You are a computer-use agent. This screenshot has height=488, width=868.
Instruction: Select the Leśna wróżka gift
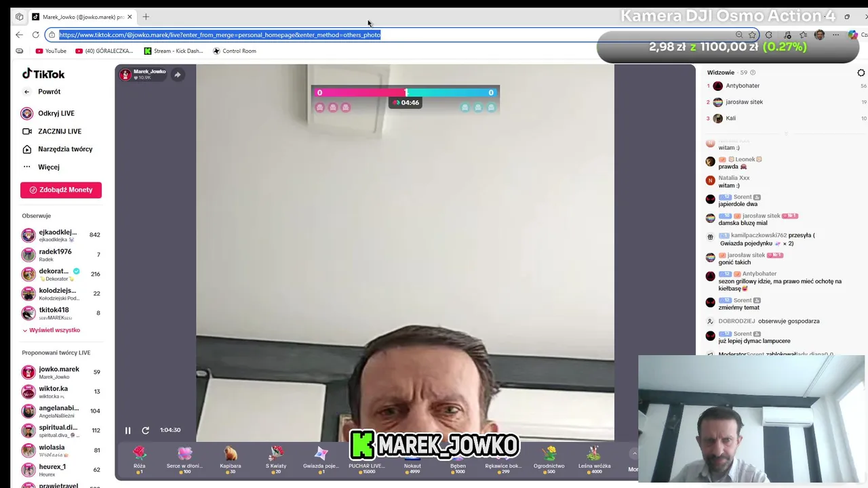[594, 458]
